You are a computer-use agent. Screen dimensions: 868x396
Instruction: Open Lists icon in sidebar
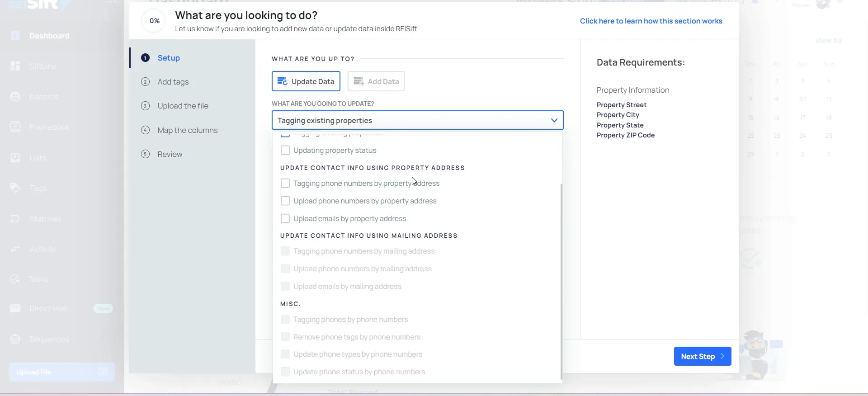(15, 158)
